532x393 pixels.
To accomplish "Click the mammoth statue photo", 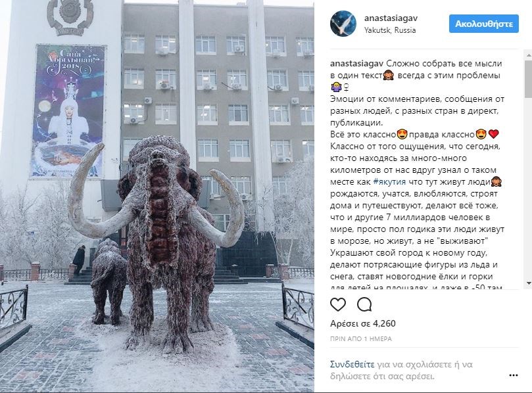I will click(157, 196).
